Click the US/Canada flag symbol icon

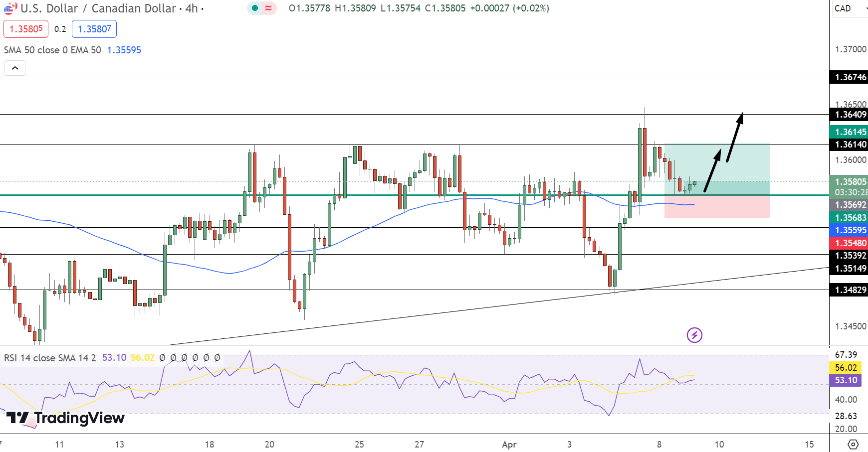point(10,8)
